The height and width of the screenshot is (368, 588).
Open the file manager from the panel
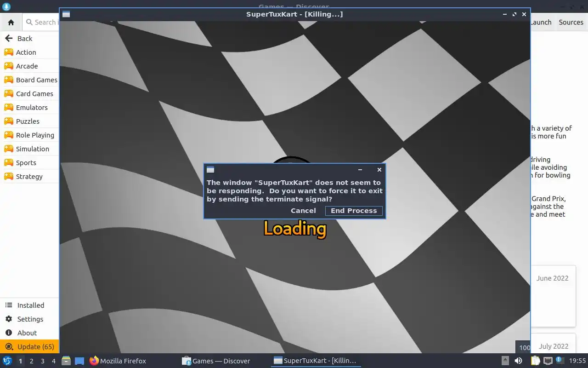point(66,361)
